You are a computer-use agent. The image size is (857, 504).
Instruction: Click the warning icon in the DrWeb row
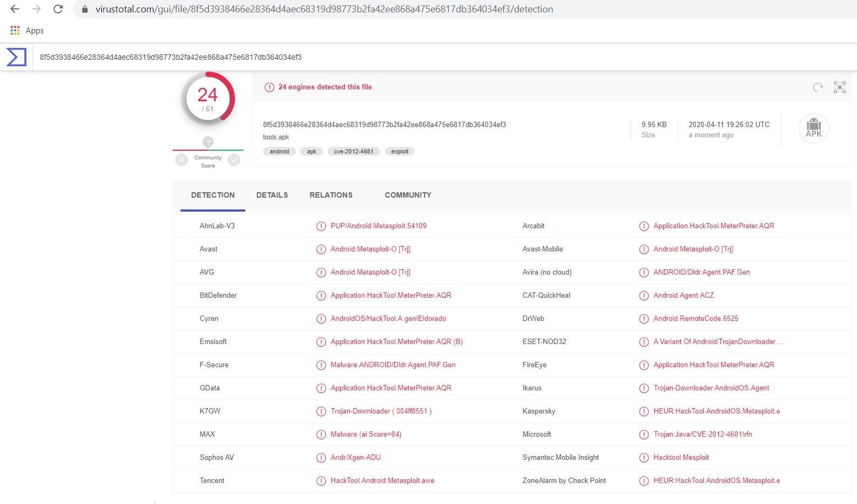tap(644, 319)
